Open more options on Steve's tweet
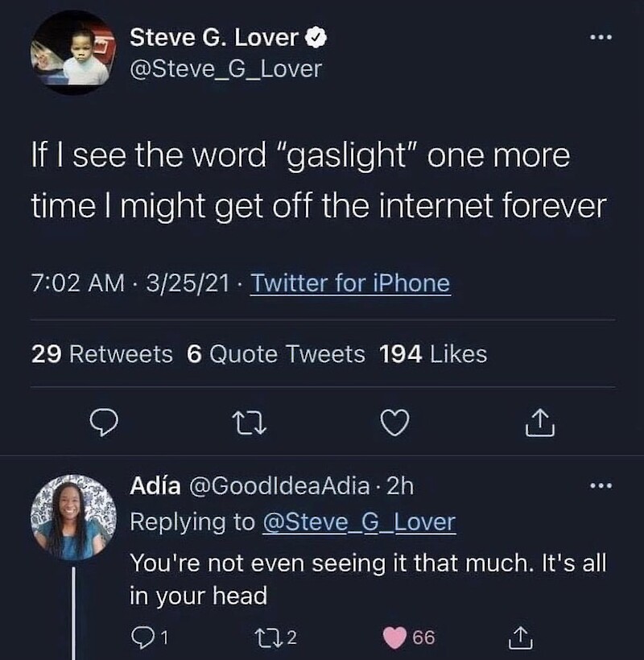 pyautogui.click(x=601, y=38)
